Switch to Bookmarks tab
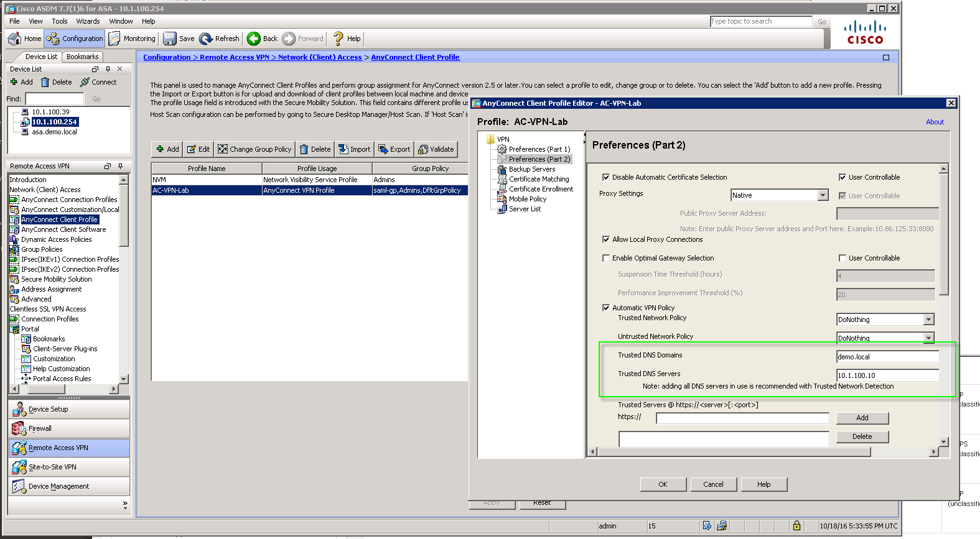 coord(82,57)
